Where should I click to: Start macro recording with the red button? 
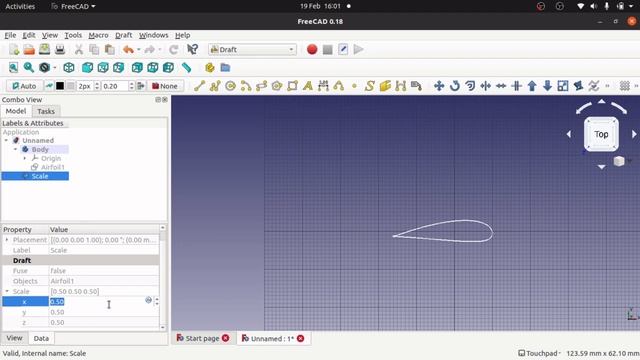(x=312, y=49)
